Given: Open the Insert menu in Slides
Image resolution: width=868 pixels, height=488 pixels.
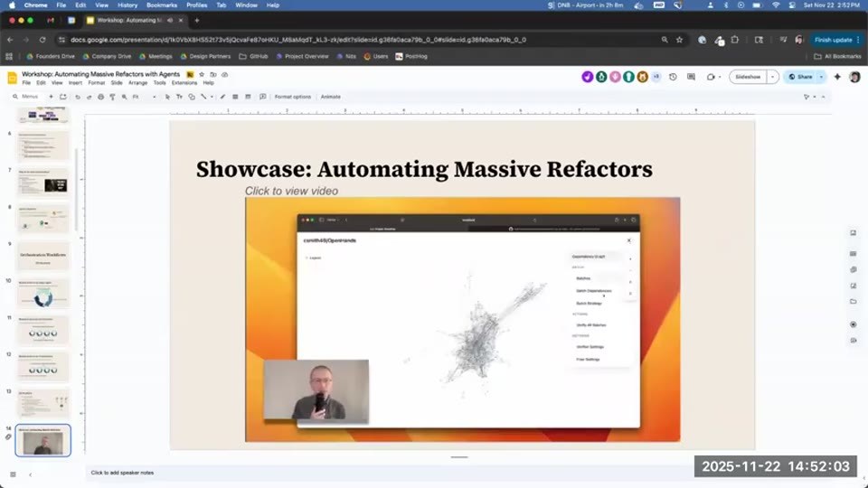Looking at the screenshot, I should [75, 83].
